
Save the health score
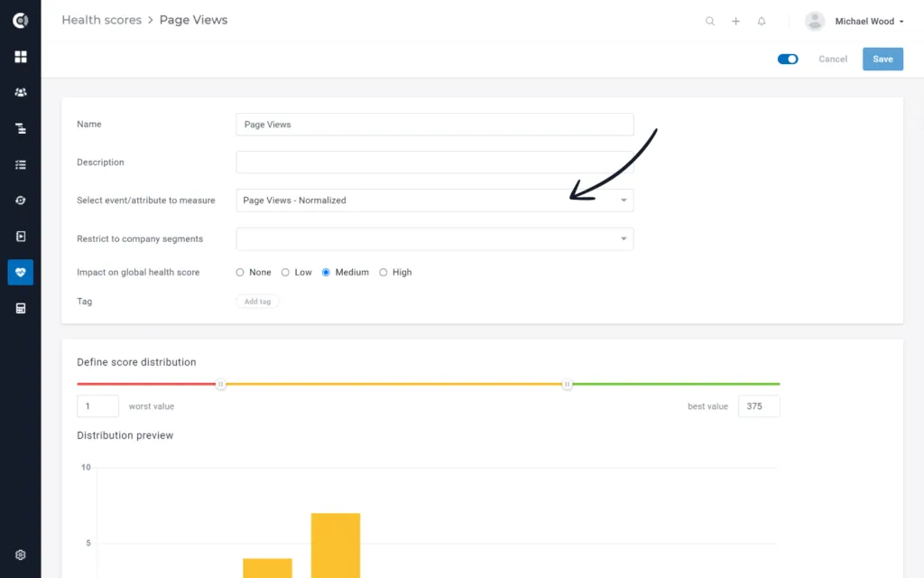882,59
